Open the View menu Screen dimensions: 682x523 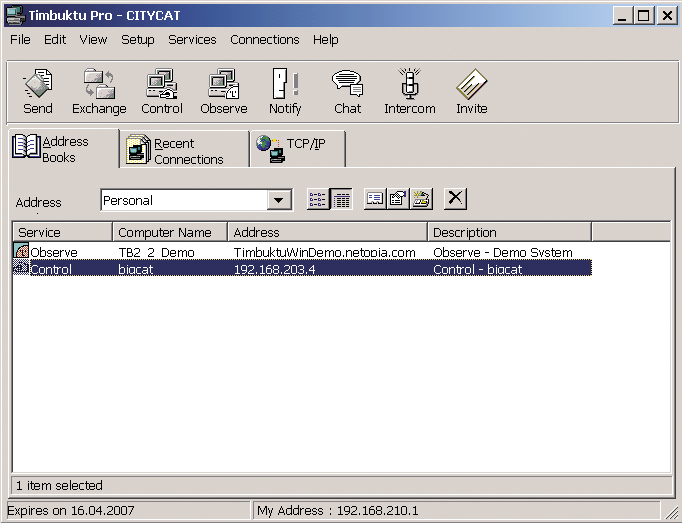tap(93, 40)
